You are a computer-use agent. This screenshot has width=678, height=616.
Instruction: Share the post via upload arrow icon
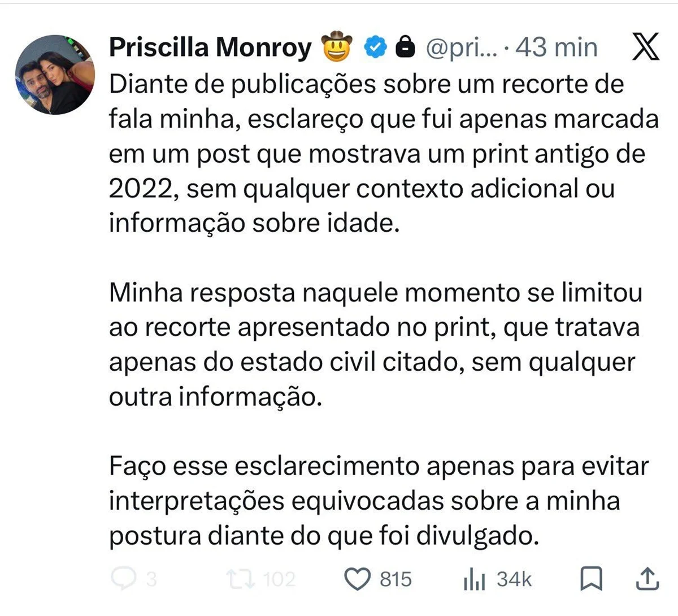point(647,579)
